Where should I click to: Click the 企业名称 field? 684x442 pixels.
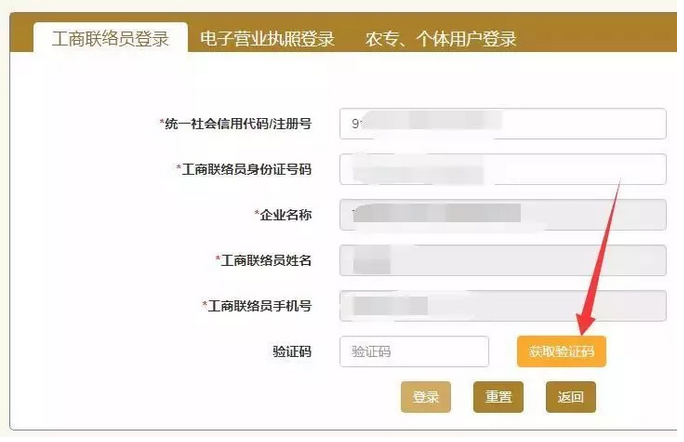[503, 215]
